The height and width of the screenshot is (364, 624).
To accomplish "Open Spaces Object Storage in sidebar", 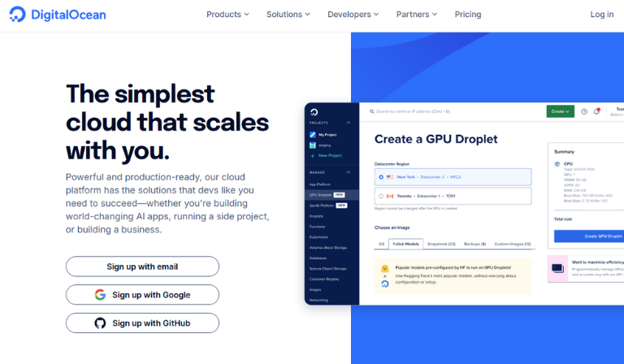I will [328, 268].
